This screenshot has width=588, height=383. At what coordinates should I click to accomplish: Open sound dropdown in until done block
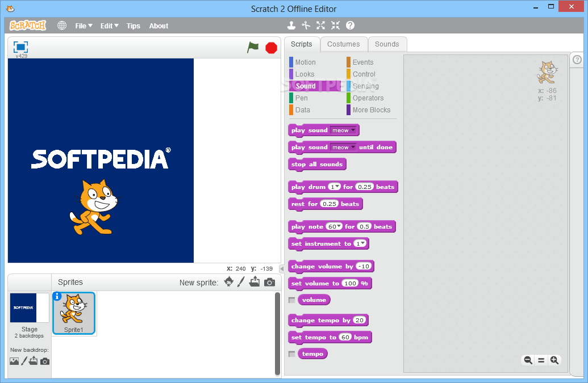pos(343,147)
